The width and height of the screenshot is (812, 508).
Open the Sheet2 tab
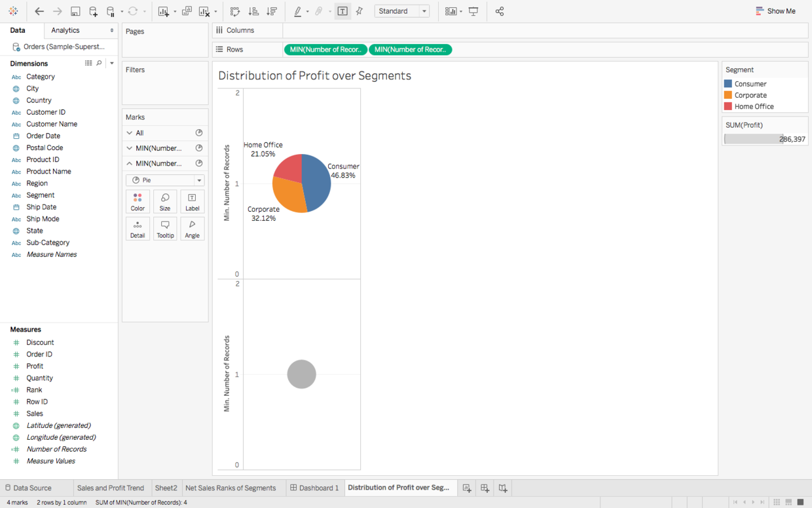(x=166, y=488)
